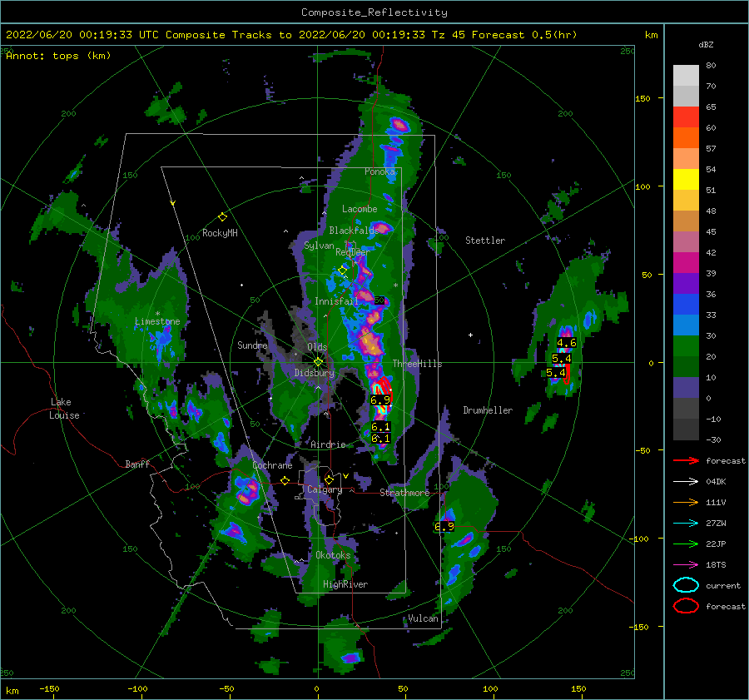
Task: Click the white asterisk above Limestone
Action: click(x=157, y=314)
